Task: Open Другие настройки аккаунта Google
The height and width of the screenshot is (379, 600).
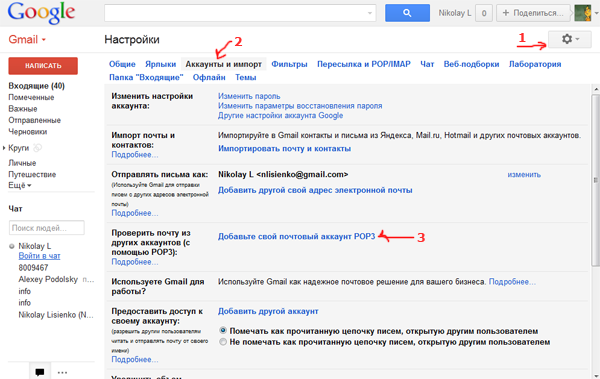Action: click(280, 115)
